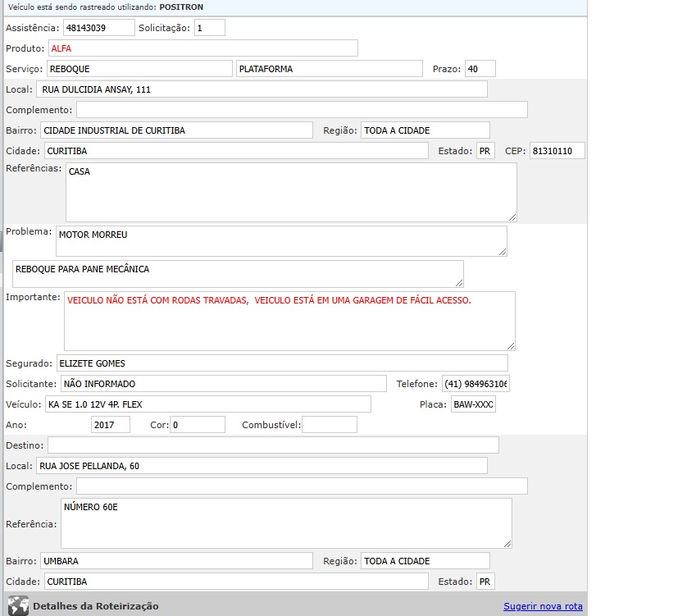Click the Importante notes text area
The image size is (687, 616).
pyautogui.click(x=289, y=321)
